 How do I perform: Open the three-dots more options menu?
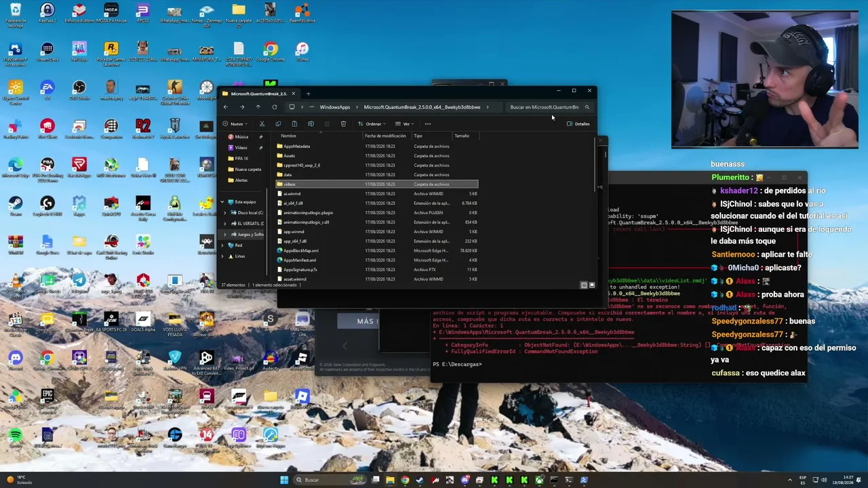tap(427, 124)
